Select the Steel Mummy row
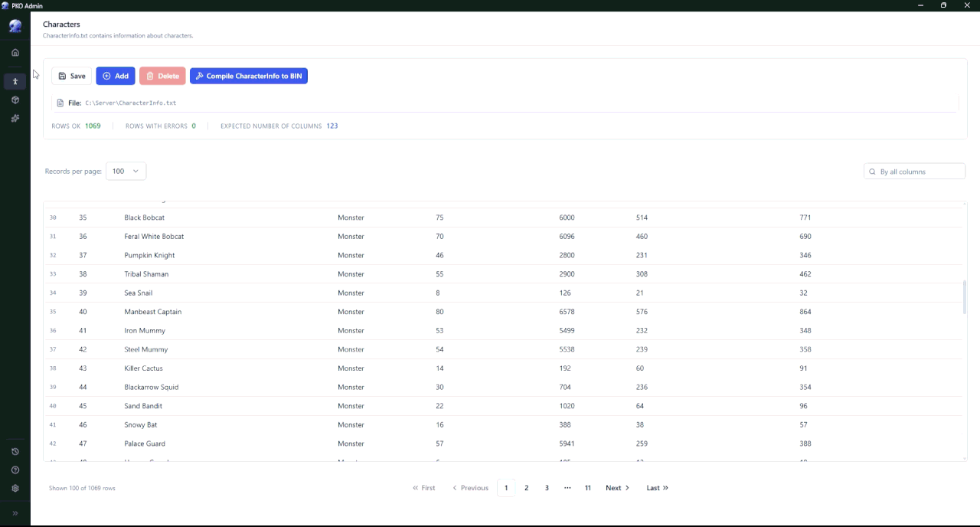This screenshot has height=527, width=980. pyautogui.click(x=504, y=349)
